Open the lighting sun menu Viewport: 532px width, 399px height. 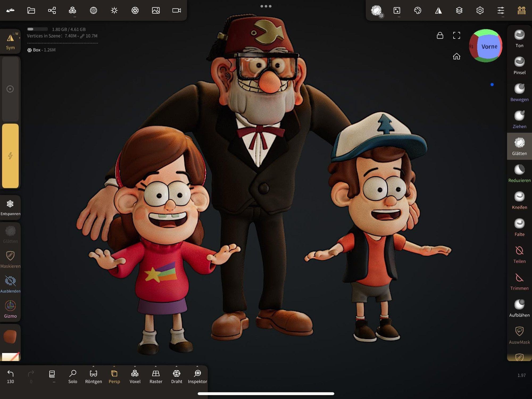click(114, 10)
